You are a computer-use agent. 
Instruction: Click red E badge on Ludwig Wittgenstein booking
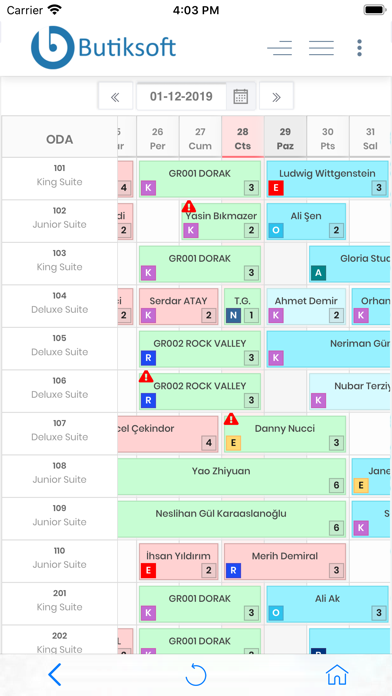[276, 188]
